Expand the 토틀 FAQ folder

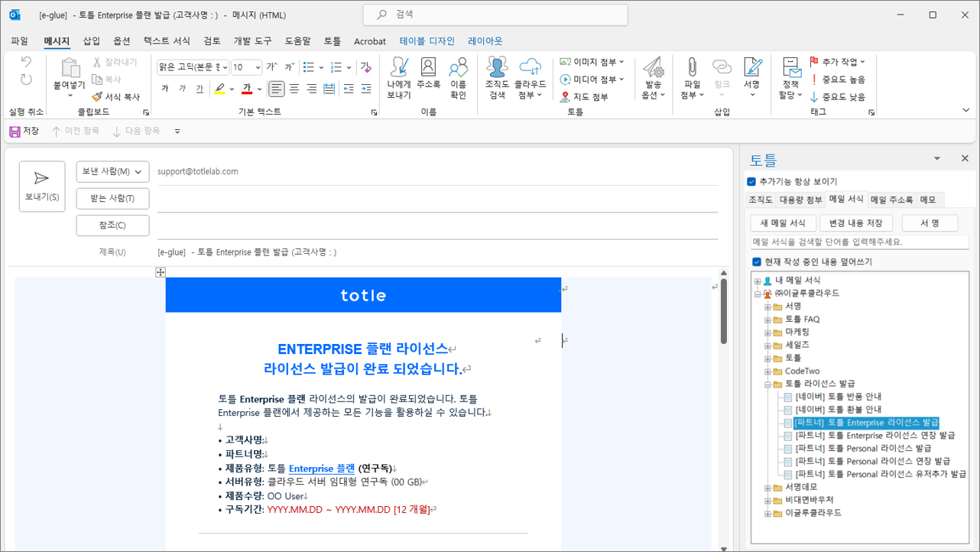click(x=768, y=320)
